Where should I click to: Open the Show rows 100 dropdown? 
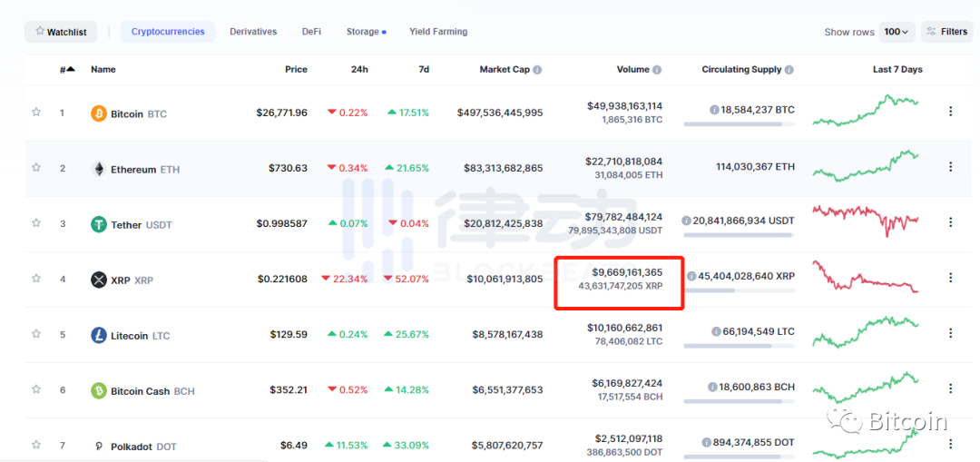[x=897, y=32]
